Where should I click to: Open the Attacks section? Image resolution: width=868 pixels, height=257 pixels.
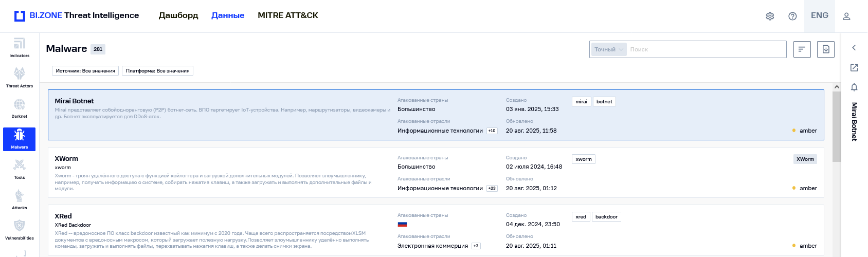19,200
